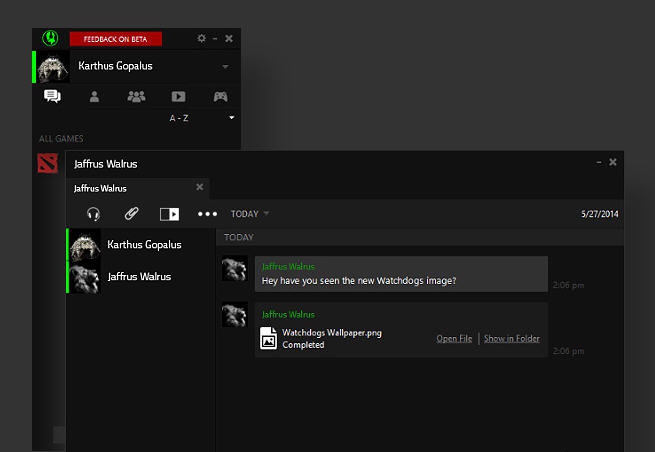Screen dimensions: 655x452
Task: Click the video panel icon in chat toolbar
Action: click(169, 213)
